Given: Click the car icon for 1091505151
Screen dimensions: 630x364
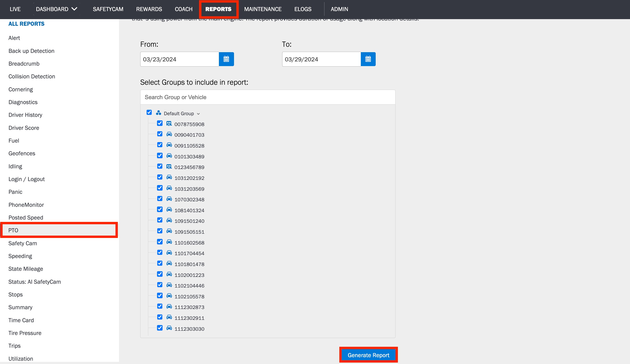Looking at the screenshot, I should tap(169, 231).
